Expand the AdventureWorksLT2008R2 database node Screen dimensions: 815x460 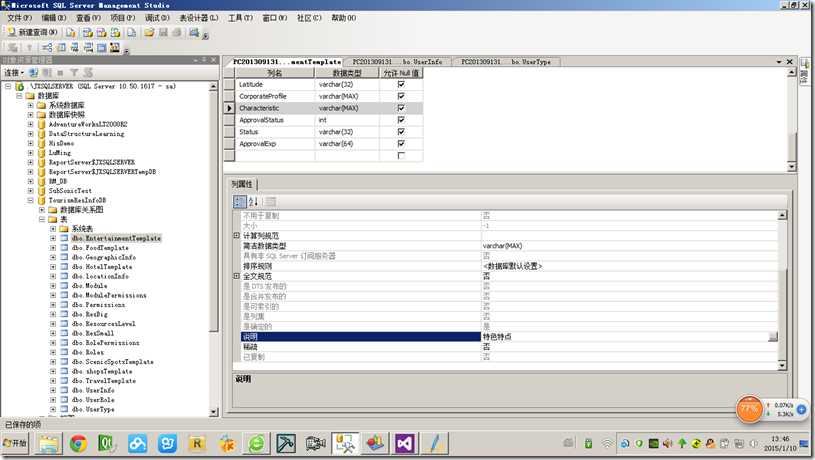click(x=30, y=124)
